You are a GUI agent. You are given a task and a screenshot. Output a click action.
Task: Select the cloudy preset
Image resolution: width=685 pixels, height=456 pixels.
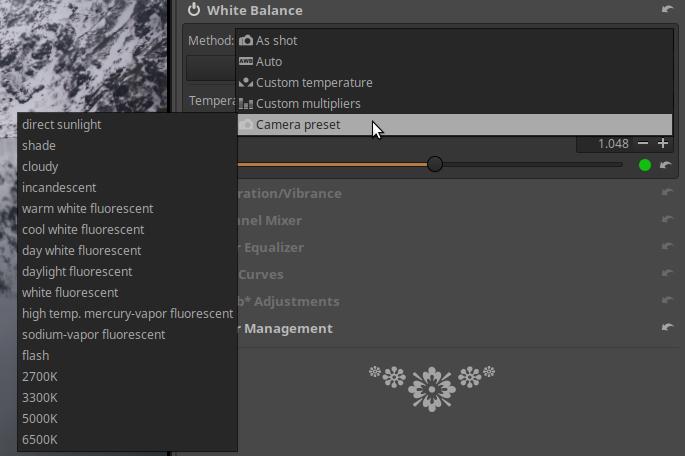click(40, 167)
